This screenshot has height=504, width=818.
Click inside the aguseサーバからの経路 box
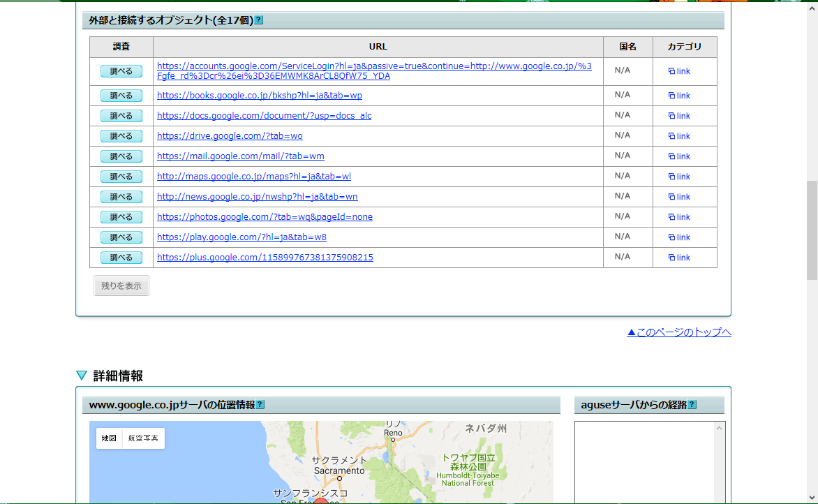pos(645,462)
